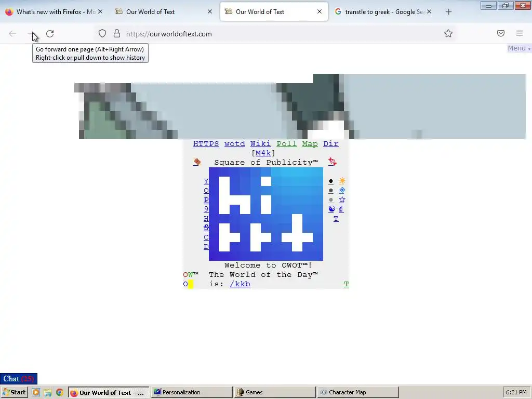Click the letter D link beside the square
The height and width of the screenshot is (399, 532).
coord(206,247)
